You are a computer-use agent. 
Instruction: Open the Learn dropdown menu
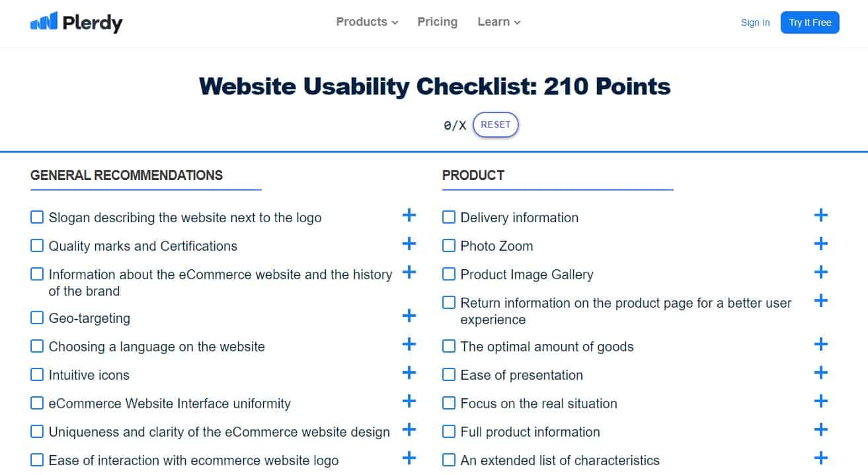(499, 22)
